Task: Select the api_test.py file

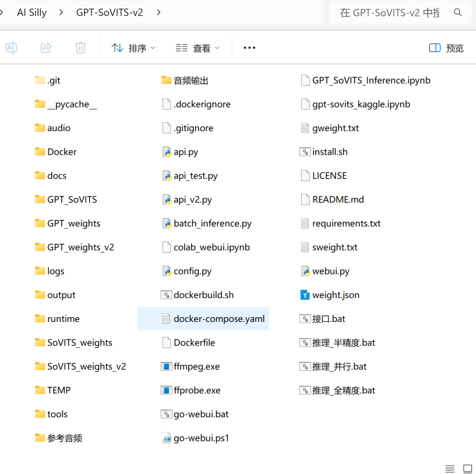Action: point(190,176)
